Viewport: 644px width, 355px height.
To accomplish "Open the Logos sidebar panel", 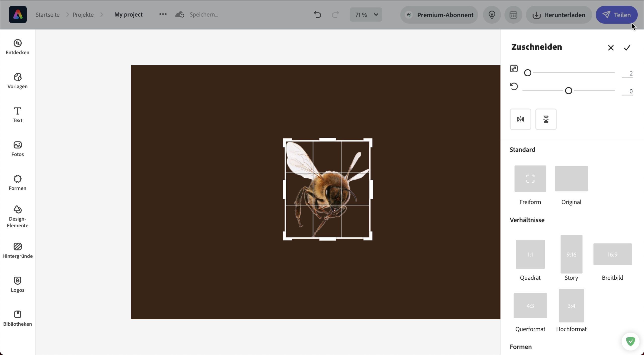I will coord(17,284).
